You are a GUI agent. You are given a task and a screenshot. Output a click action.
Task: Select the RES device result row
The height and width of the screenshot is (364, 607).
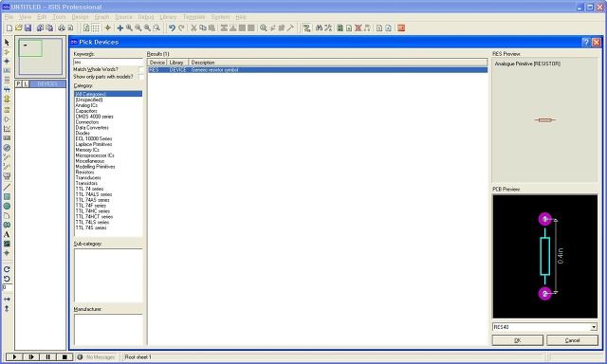318,70
